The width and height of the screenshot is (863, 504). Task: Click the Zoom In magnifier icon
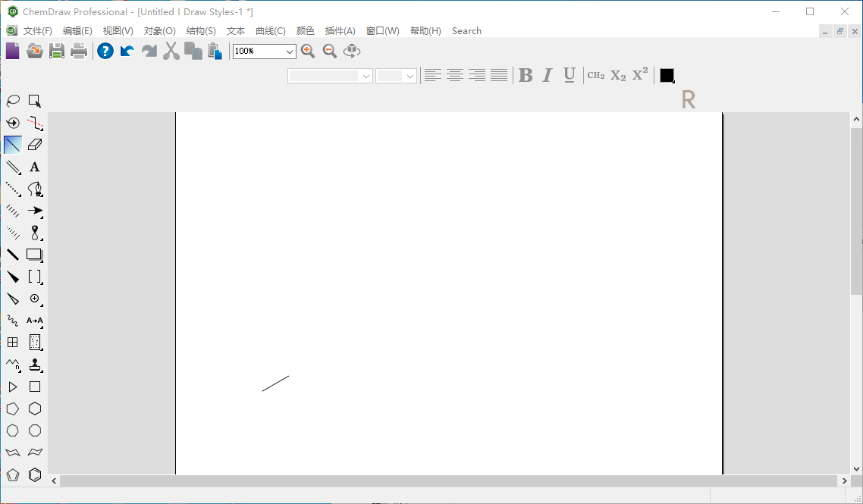[x=308, y=52]
